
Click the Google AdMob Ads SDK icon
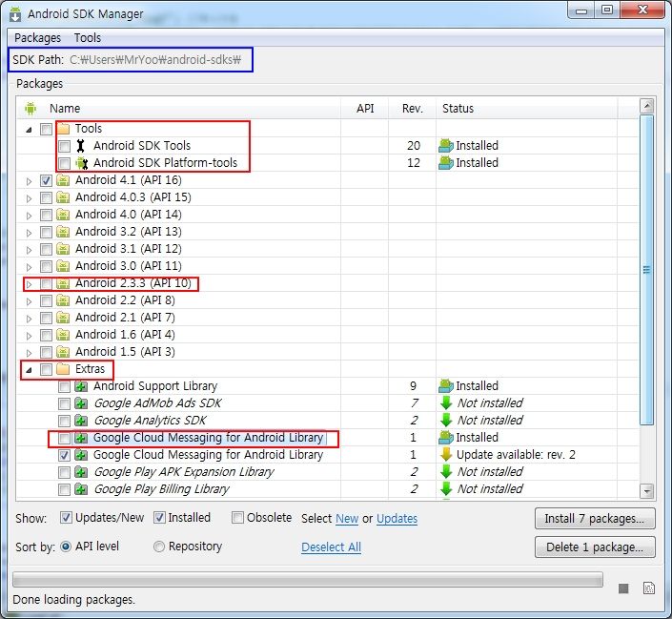[x=81, y=403]
